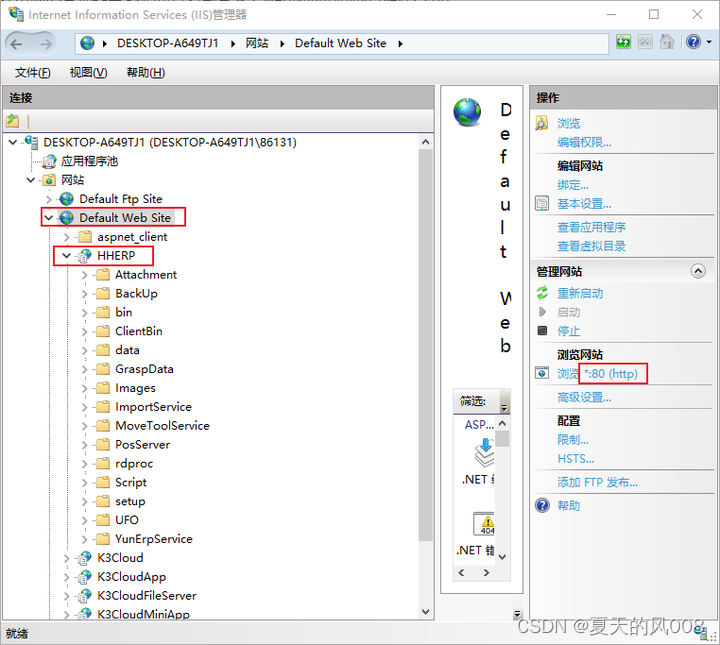
Task: Open the 筛选 filter dropdown
Action: coord(504,401)
